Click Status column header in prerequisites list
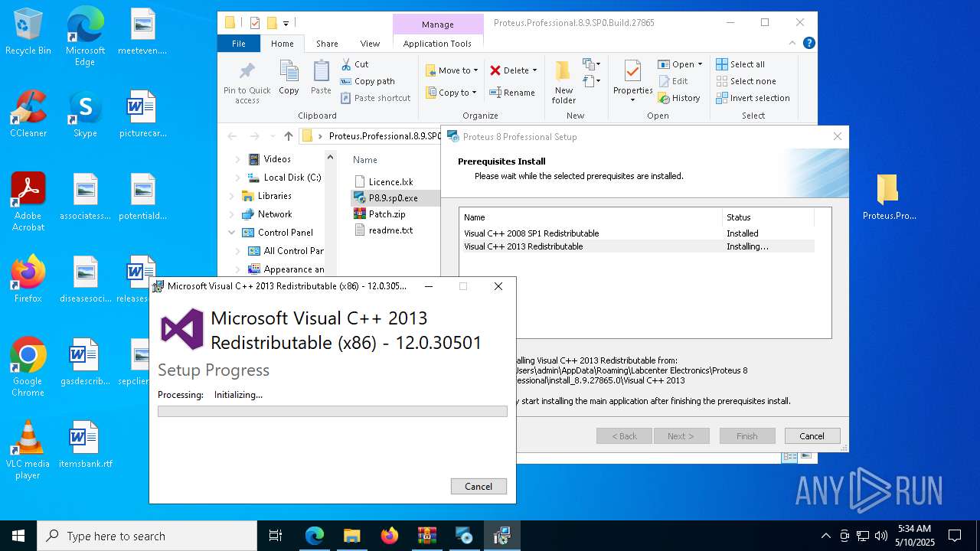The width and height of the screenshot is (980, 551). tap(768, 217)
